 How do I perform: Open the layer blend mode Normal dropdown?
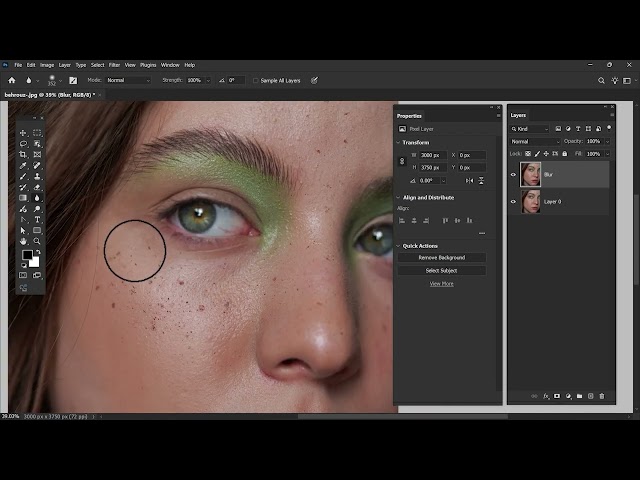[x=535, y=142]
